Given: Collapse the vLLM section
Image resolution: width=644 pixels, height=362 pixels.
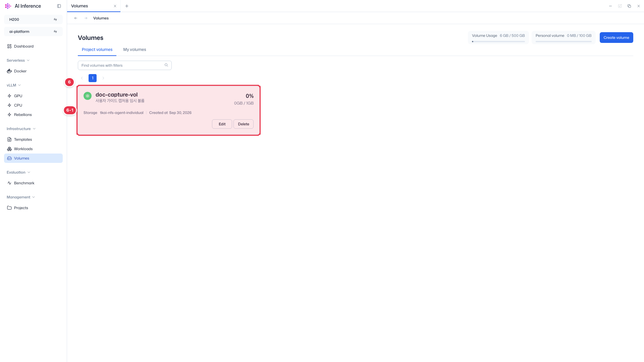Looking at the screenshot, I should tap(14, 85).
